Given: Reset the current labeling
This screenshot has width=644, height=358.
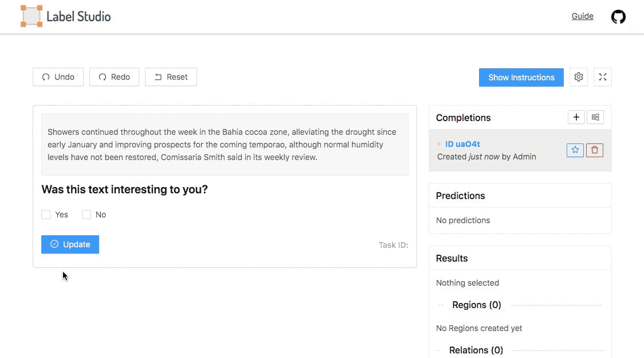Looking at the screenshot, I should coord(171,77).
